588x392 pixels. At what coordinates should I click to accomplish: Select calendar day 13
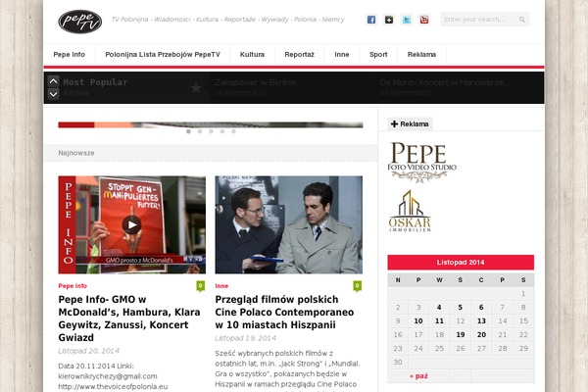(x=481, y=321)
